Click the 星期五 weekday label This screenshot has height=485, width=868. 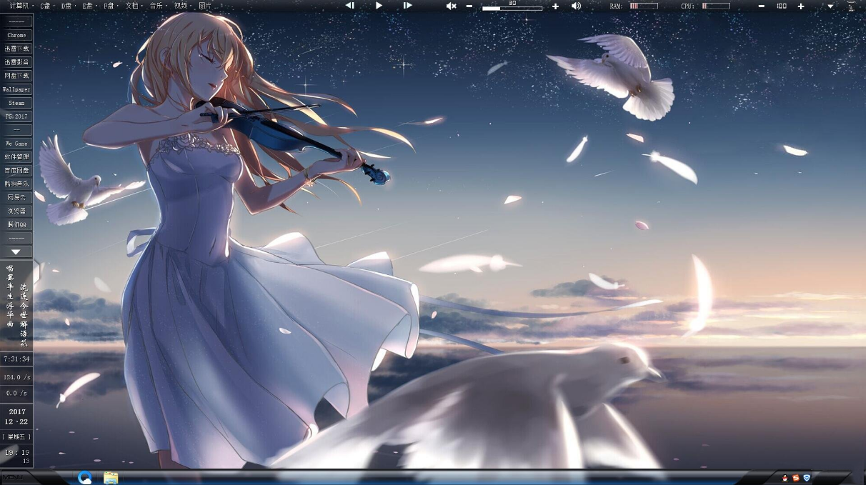tap(16, 436)
